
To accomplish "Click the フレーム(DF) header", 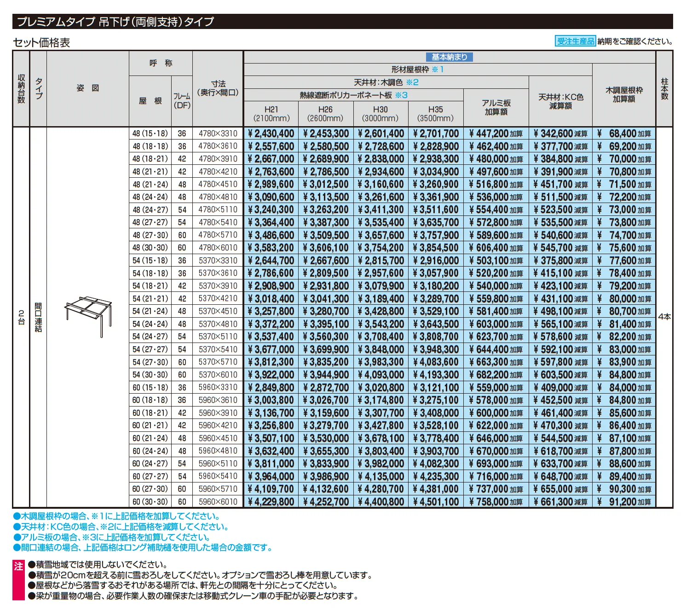I will tap(182, 101).
